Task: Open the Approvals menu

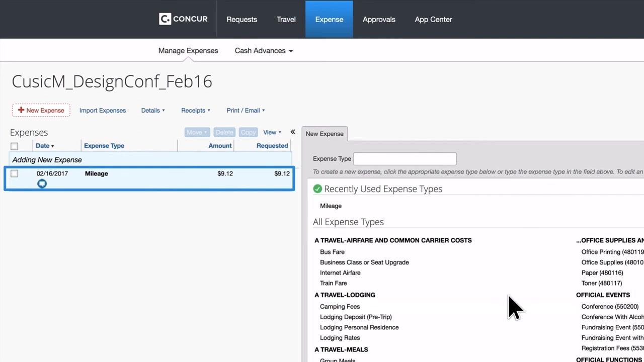Action: (379, 19)
